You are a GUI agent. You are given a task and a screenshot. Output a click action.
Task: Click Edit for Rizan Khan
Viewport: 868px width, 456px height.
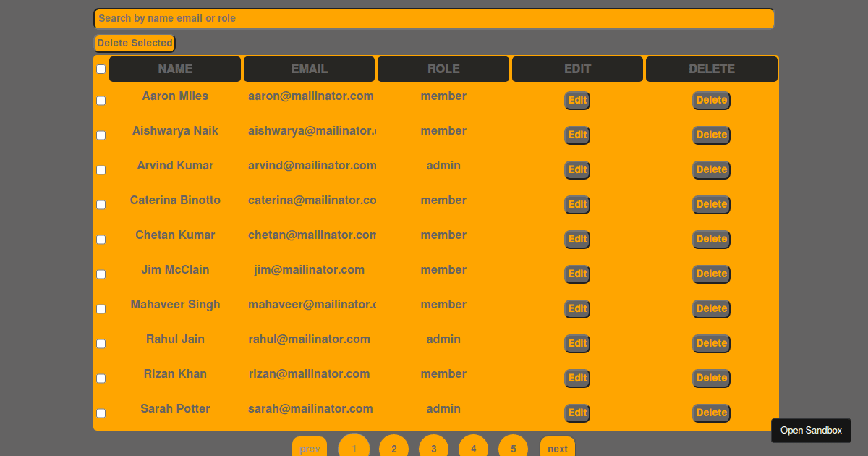[x=576, y=378]
